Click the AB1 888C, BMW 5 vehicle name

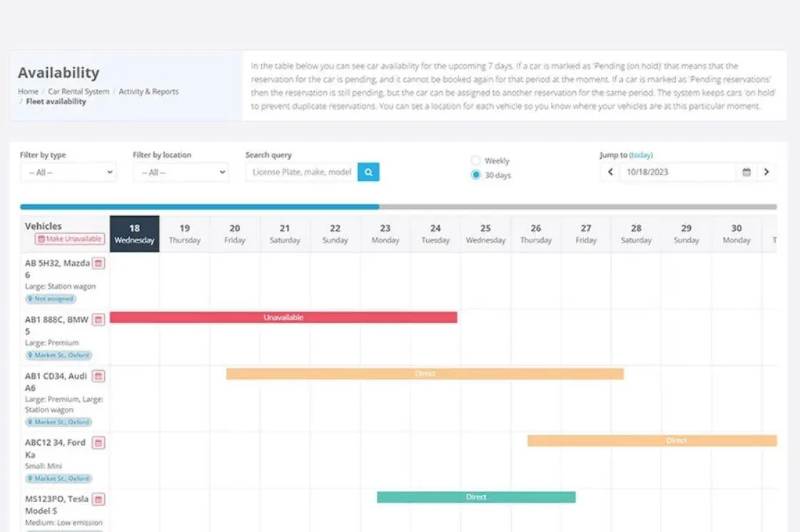(x=56, y=325)
